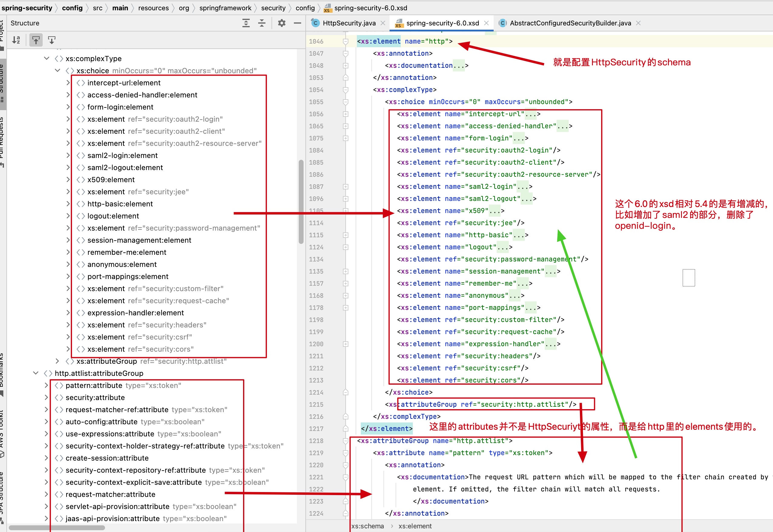The image size is (773, 532).
Task: Select auto-config:attribute in tree
Action: coord(135,422)
